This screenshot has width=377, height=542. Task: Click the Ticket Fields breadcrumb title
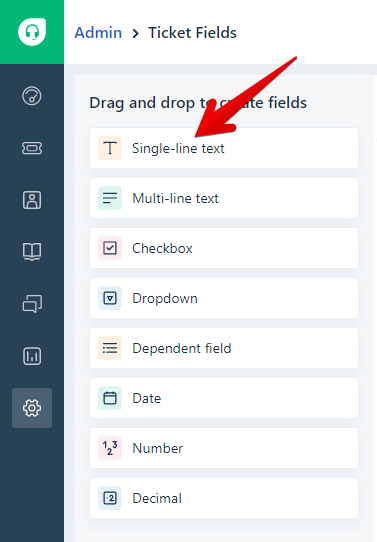point(192,33)
